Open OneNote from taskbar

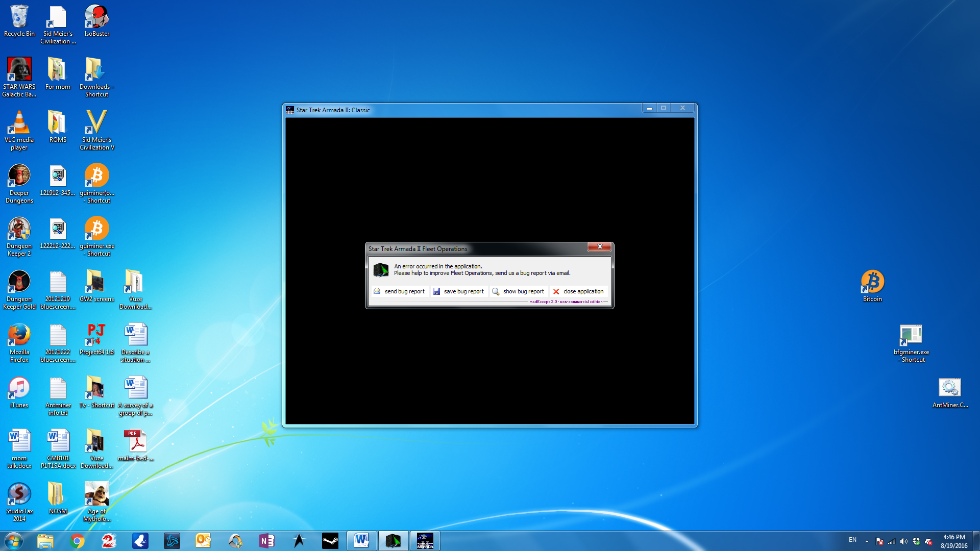267,541
